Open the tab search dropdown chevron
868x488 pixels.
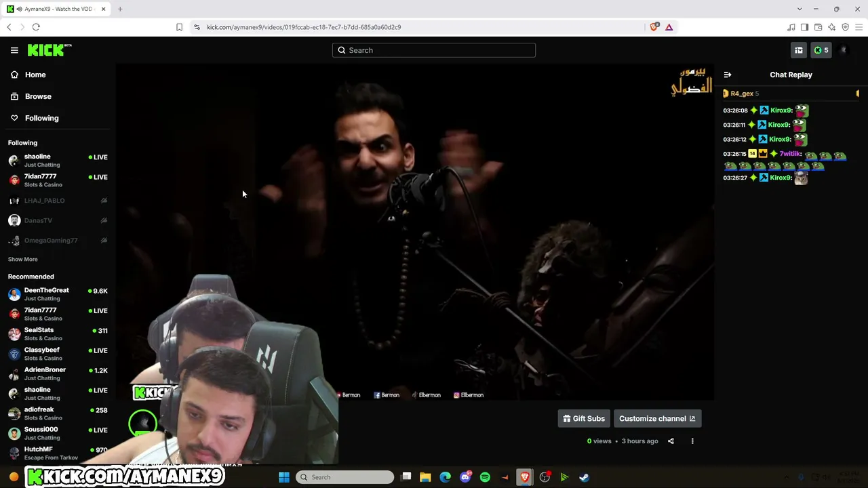tap(800, 9)
